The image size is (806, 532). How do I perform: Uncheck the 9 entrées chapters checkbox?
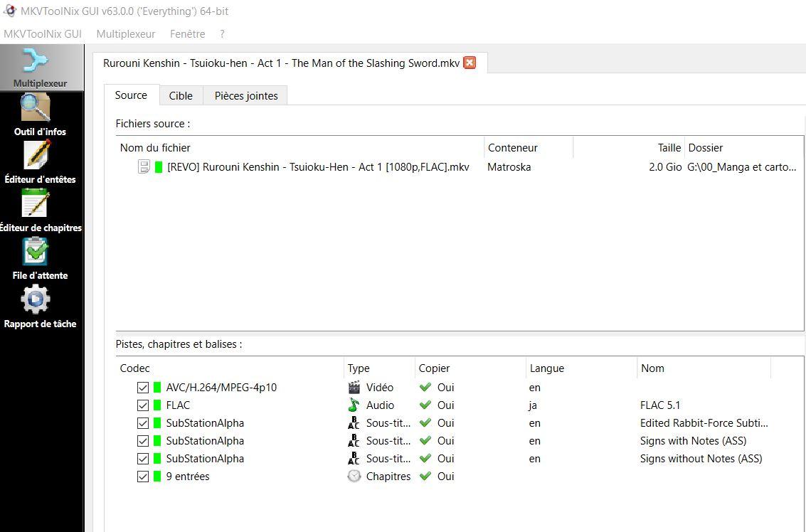click(143, 477)
